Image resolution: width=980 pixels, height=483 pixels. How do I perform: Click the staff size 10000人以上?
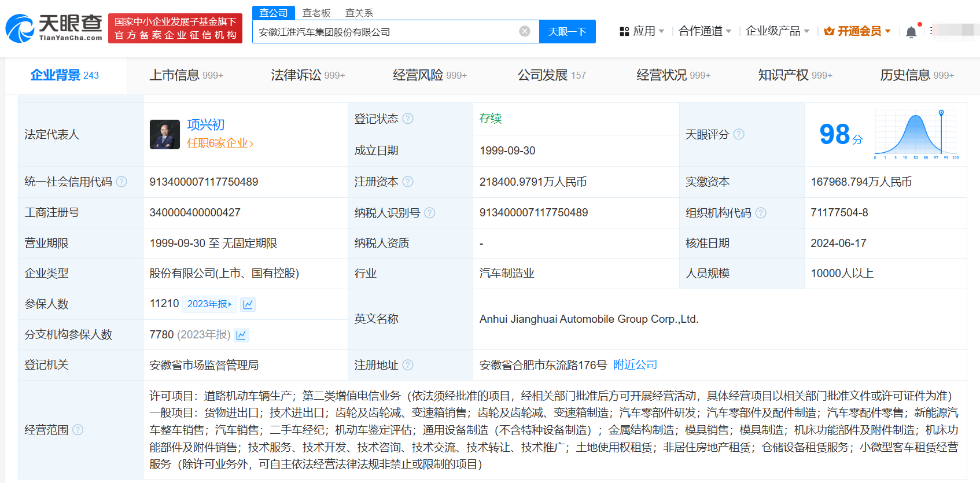pyautogui.click(x=842, y=273)
